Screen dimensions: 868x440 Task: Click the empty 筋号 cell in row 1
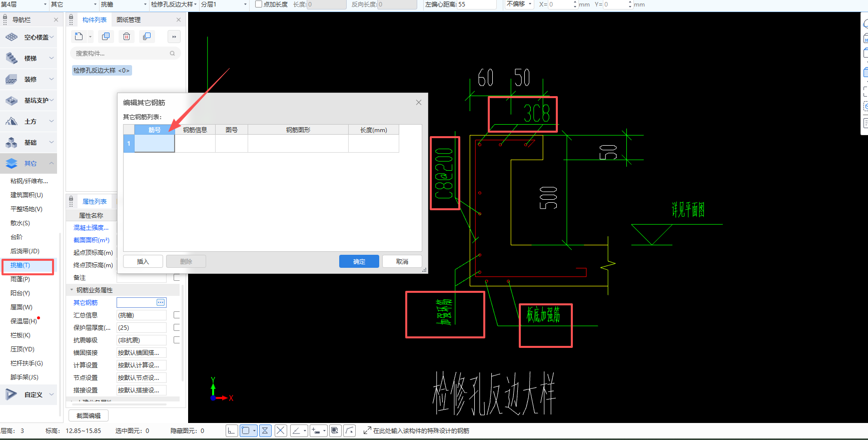tap(155, 143)
